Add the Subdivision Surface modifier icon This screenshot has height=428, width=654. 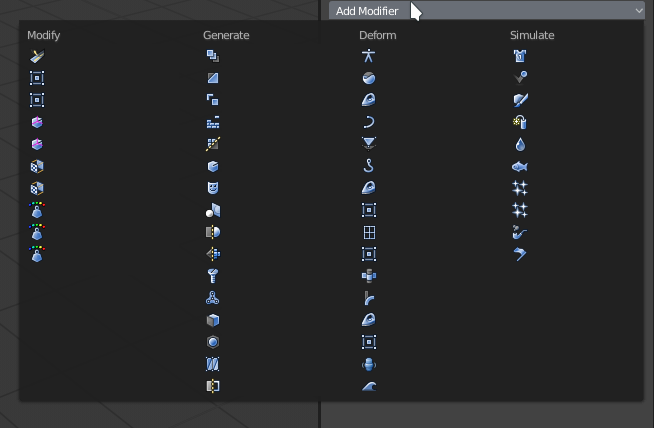[213, 342]
